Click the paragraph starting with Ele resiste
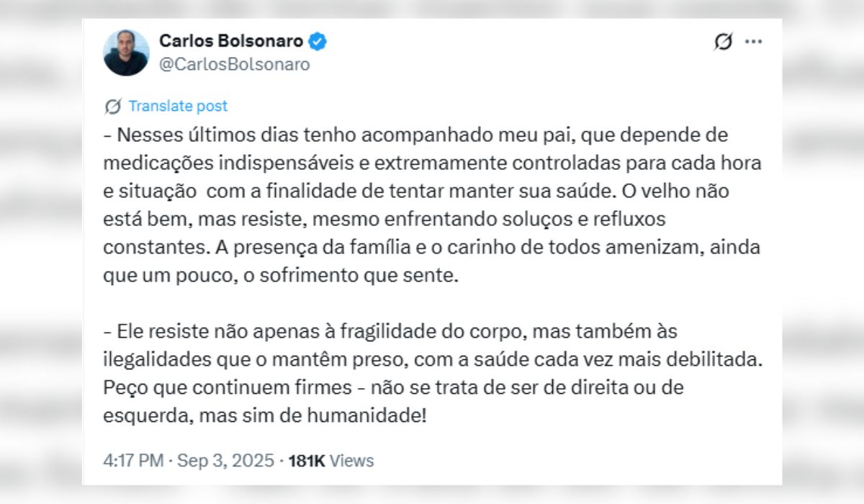The height and width of the screenshot is (504, 864). pos(432,372)
